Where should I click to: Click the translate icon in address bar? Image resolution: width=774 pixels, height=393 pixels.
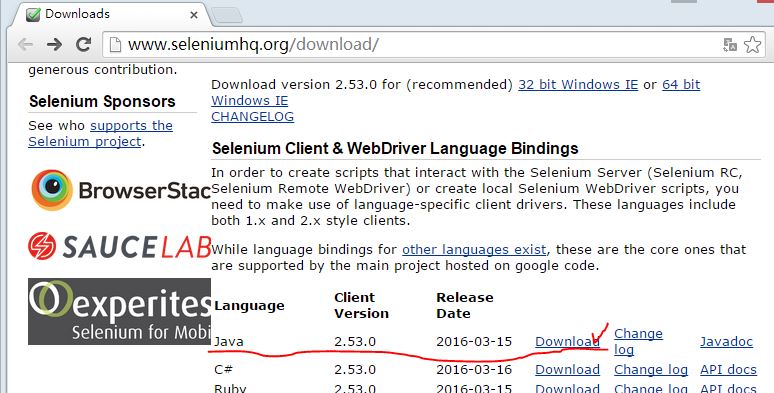(730, 45)
